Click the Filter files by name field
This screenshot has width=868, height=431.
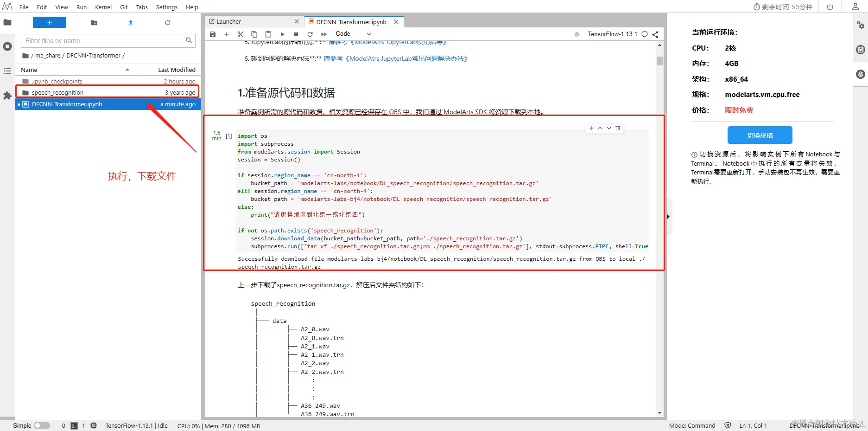coord(108,41)
